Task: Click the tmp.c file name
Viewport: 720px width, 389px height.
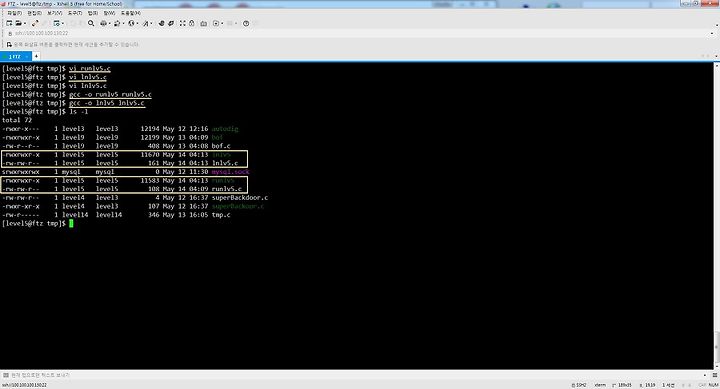Action: tap(221, 214)
